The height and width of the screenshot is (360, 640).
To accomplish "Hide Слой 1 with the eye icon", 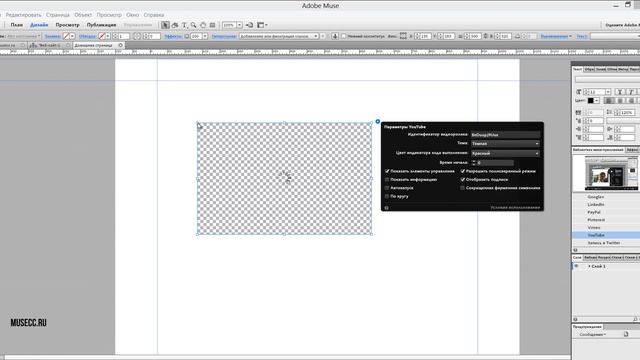I will click(576, 266).
